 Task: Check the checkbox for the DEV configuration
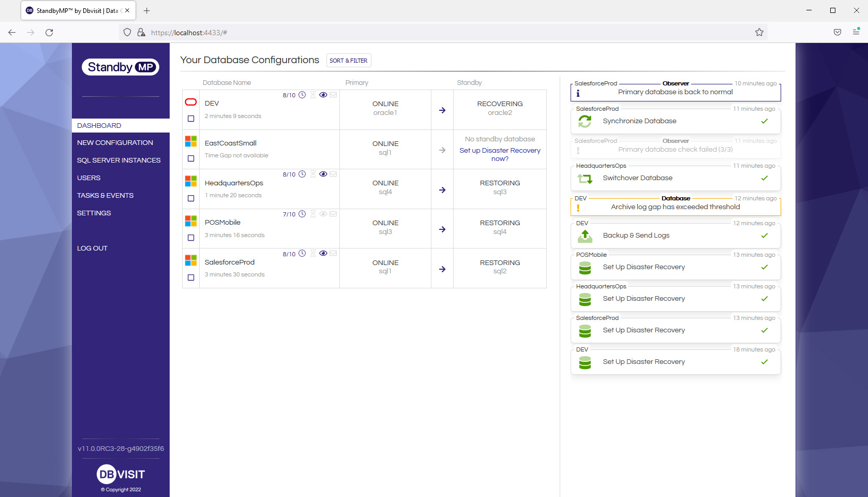(190, 119)
